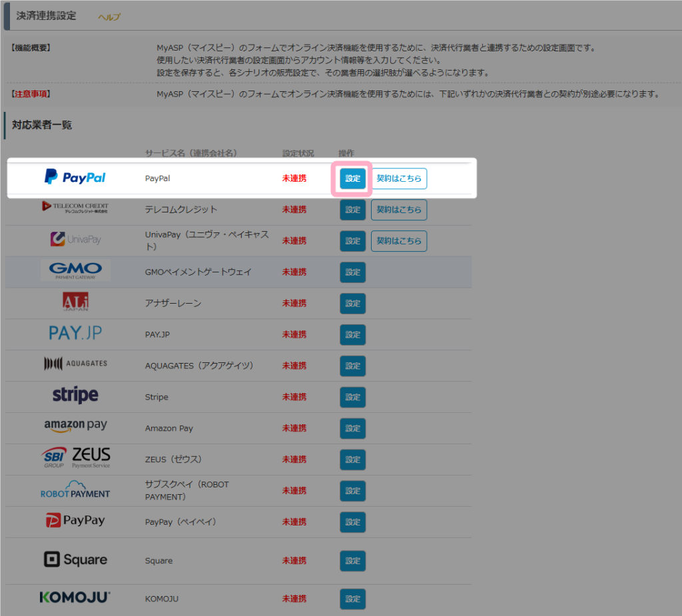Click the PayPal logo

coord(75,177)
